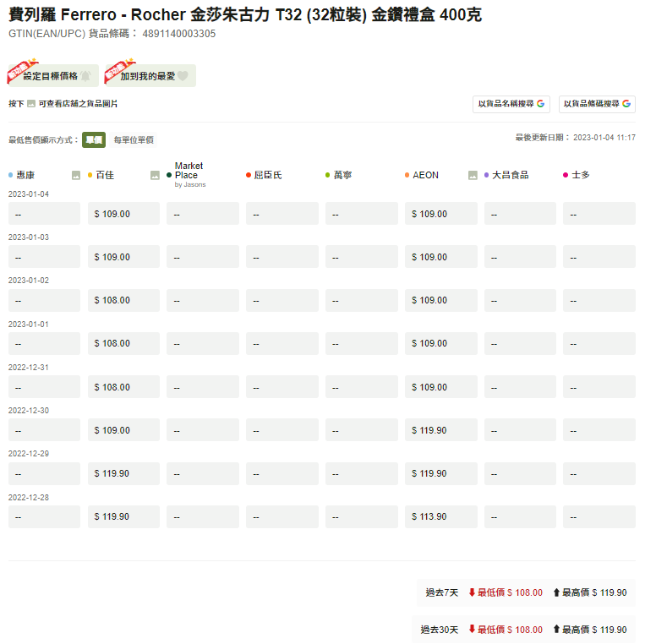Screen dimensions: 656x644
Task: Click 百佳 price $109.00 on 2022-12-30
Action: tap(123, 430)
